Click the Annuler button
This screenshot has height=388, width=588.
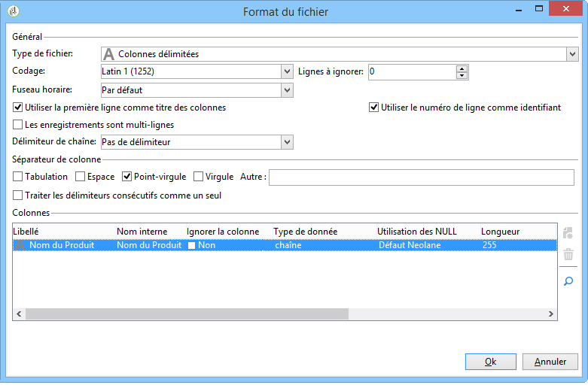click(550, 362)
